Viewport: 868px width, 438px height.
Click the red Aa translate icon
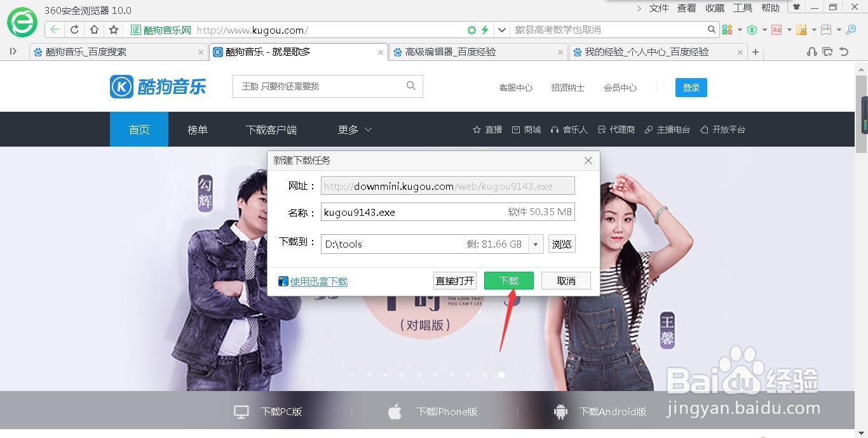pyautogui.click(x=776, y=30)
